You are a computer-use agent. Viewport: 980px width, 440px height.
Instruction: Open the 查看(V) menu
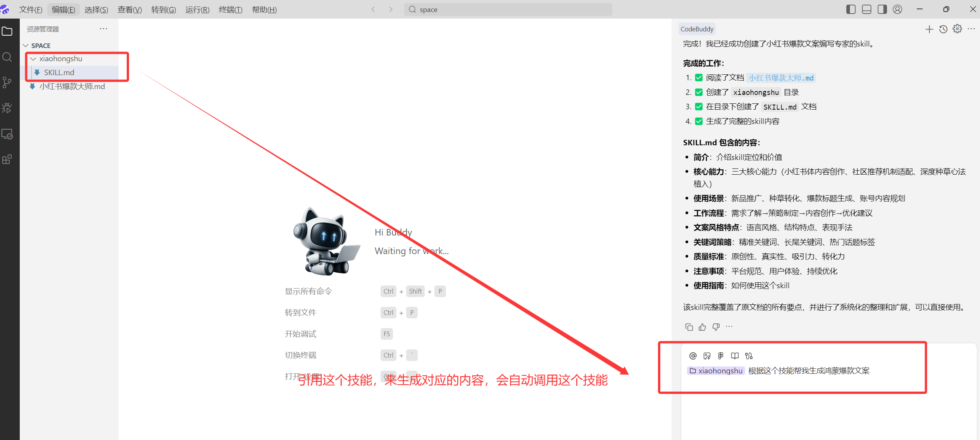point(129,10)
